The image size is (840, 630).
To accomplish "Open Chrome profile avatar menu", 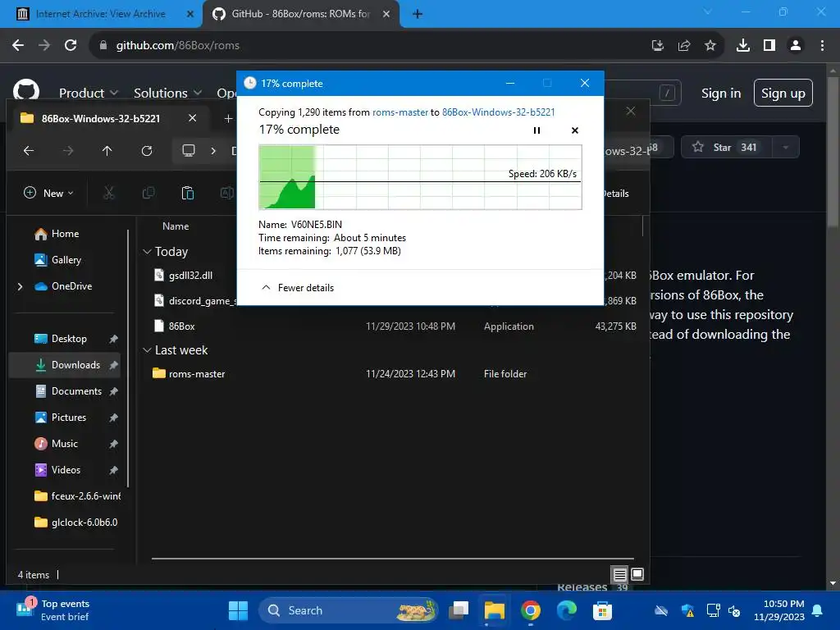I will coord(796,46).
